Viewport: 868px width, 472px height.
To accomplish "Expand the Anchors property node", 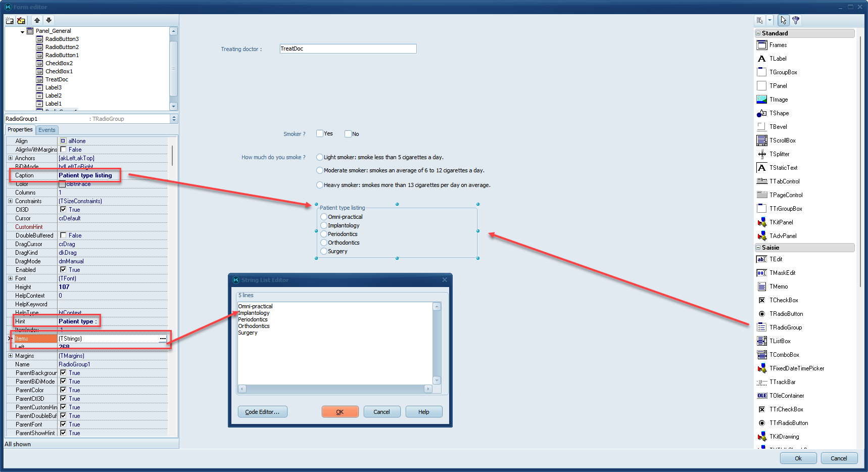I will 10,158.
